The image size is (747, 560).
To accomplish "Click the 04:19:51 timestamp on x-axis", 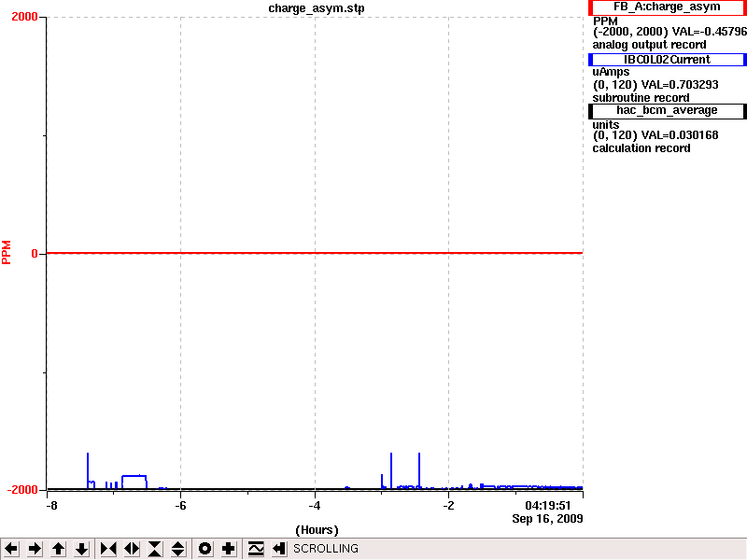I will pyautogui.click(x=548, y=506).
